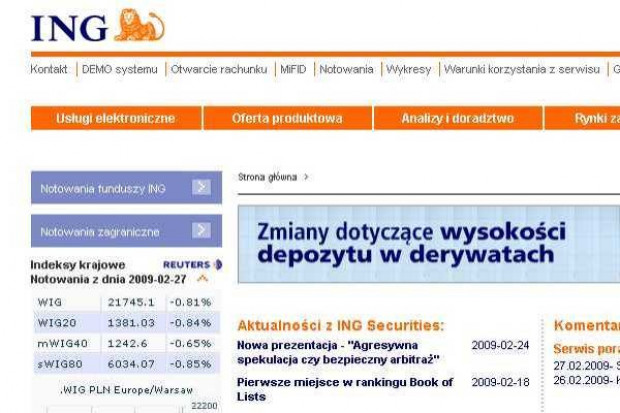Click Aktualności z ING Securities heading
Viewport: 620px width, 413px height.
(x=340, y=325)
